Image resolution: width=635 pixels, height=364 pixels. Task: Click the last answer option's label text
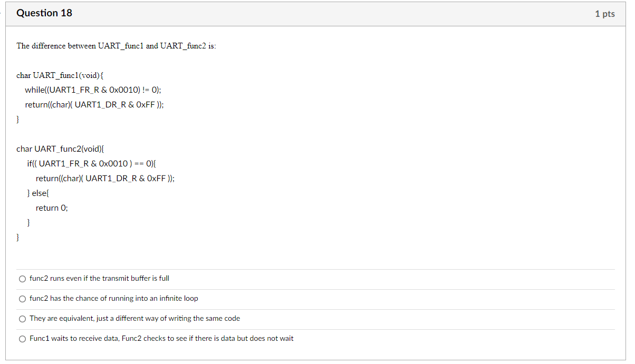tap(162, 338)
